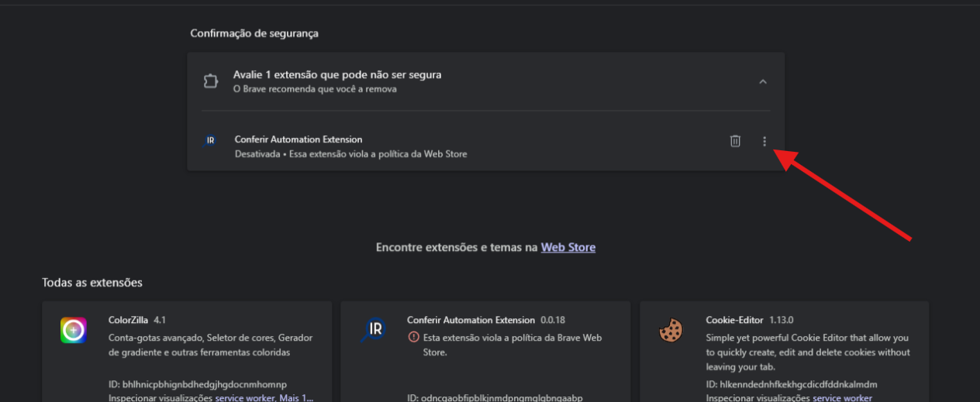
Task: Click 'Simple yet powerful Cookie Editor' description
Action: point(808,352)
